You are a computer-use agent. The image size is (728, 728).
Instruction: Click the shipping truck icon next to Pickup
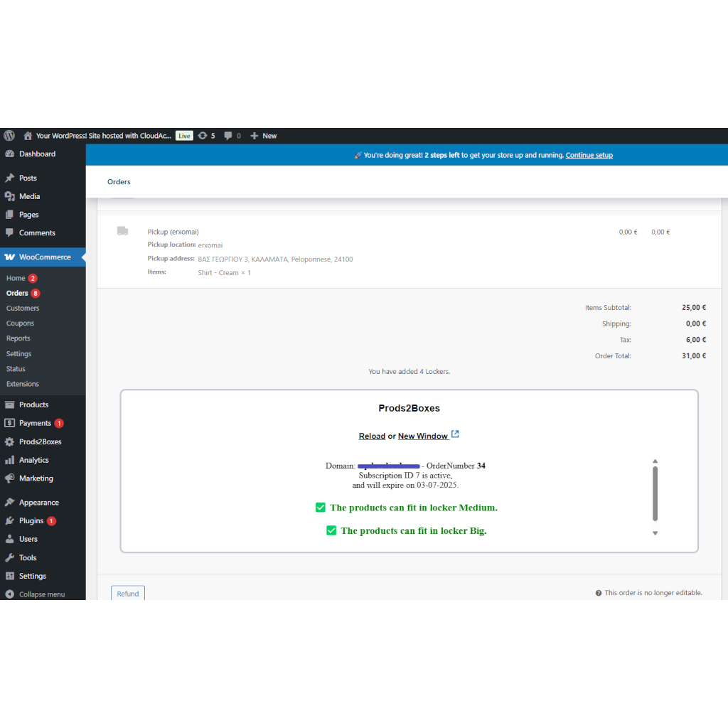[x=122, y=231]
